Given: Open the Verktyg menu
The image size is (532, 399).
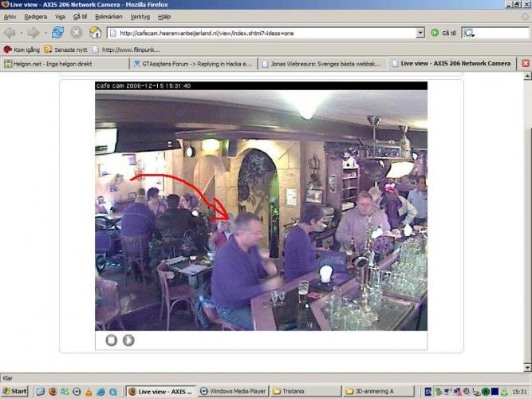Looking at the screenshot, I should coord(140,17).
